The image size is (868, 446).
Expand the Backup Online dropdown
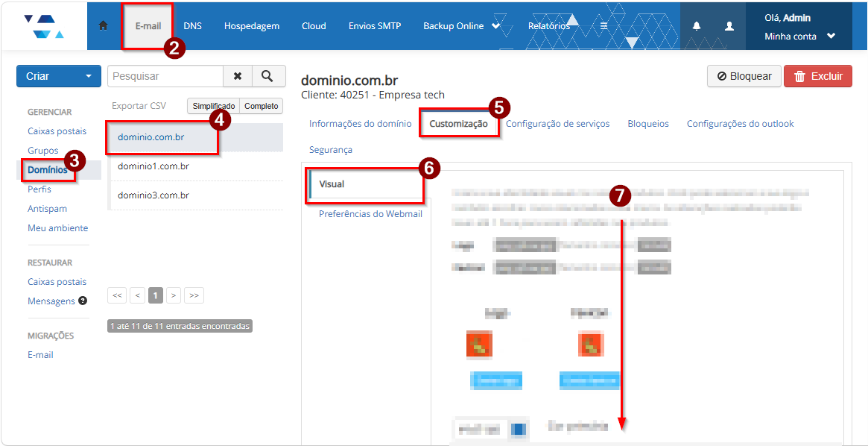click(462, 26)
